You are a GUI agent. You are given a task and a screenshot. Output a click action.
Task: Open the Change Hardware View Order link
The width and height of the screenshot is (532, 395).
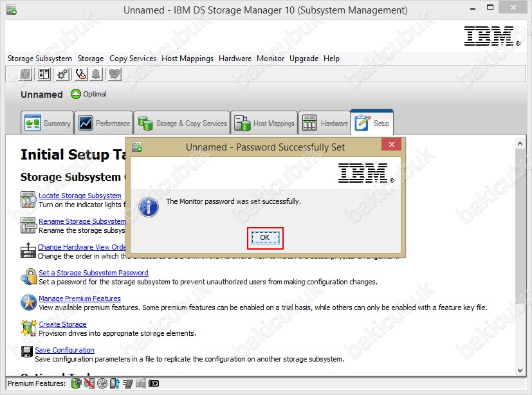tap(82, 247)
